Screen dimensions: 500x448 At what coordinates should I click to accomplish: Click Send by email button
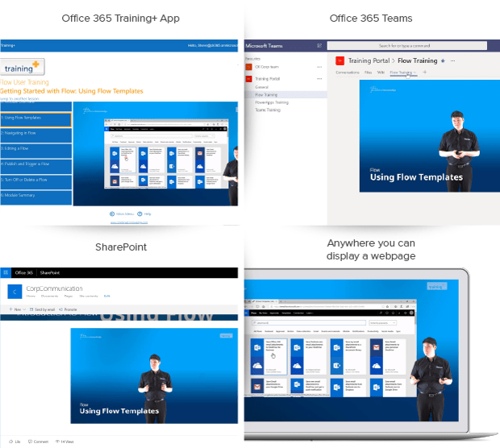(42, 309)
